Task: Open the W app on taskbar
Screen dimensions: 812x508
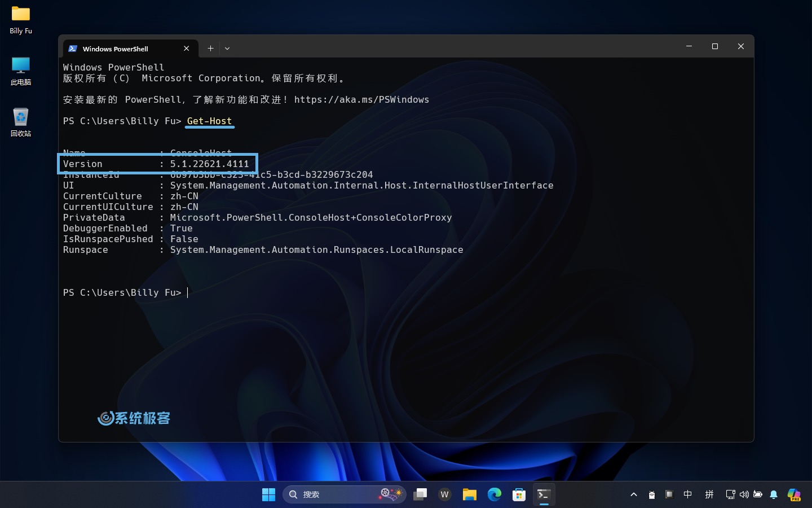Action: click(x=445, y=494)
